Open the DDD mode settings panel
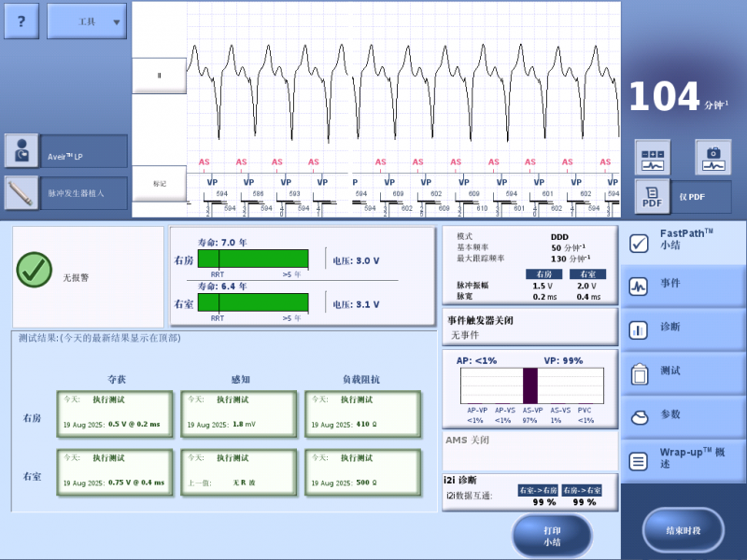The height and width of the screenshot is (560, 747). coord(529,264)
